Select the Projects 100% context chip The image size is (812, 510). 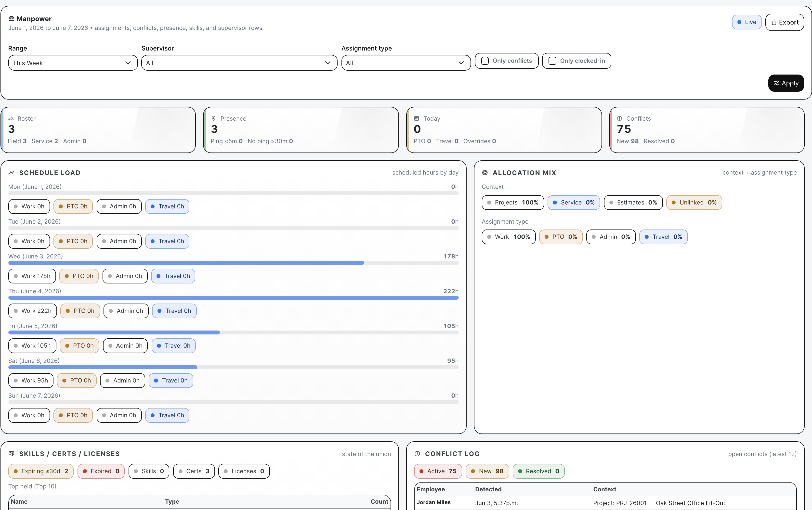512,203
